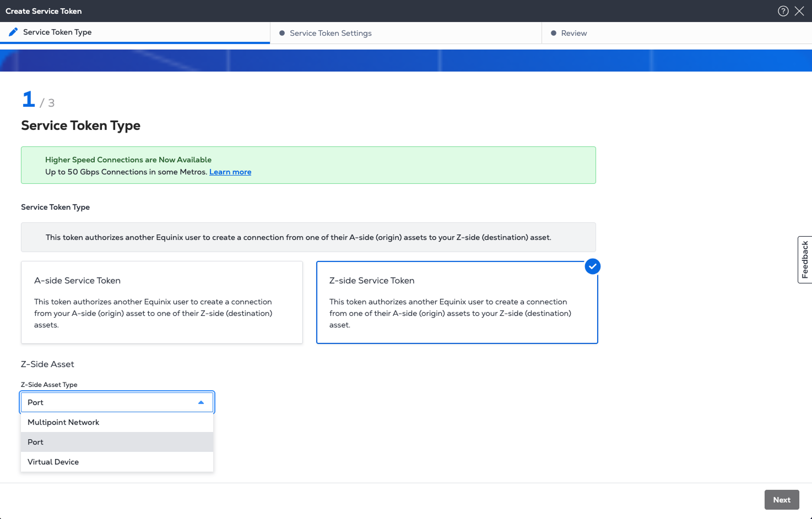Open the Feedback side tab
Screen dimensions: 812x519
coord(805,260)
